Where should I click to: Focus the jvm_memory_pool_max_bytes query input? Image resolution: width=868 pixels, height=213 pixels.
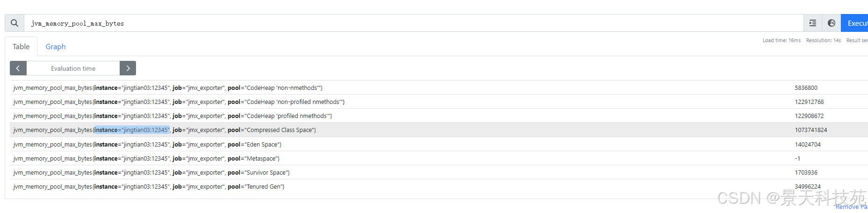[x=411, y=23]
